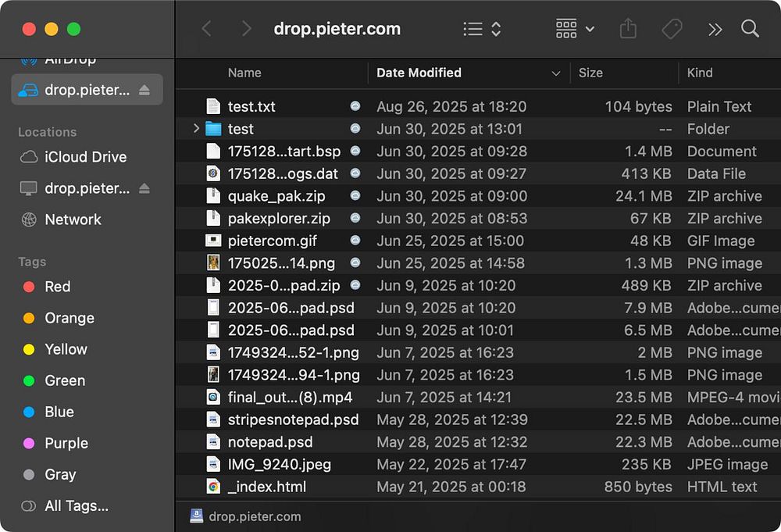This screenshot has height=532, width=781.
Task: Go back with the toolbar back arrow
Action: (x=207, y=29)
